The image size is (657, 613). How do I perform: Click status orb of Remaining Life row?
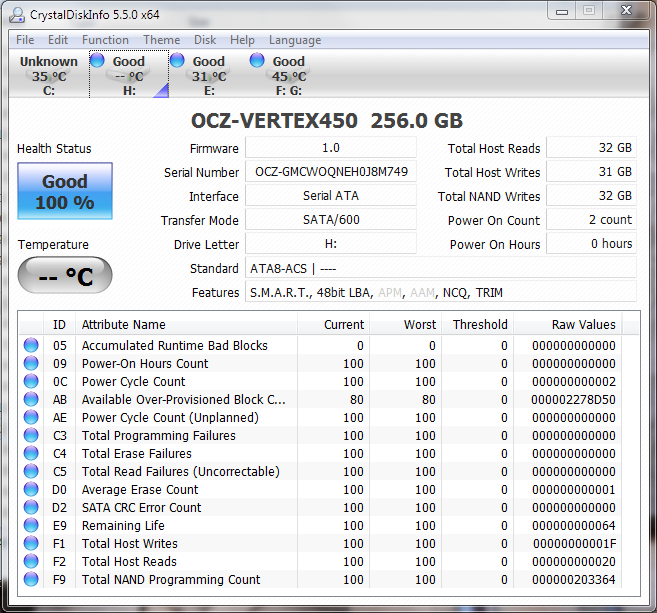(31, 525)
